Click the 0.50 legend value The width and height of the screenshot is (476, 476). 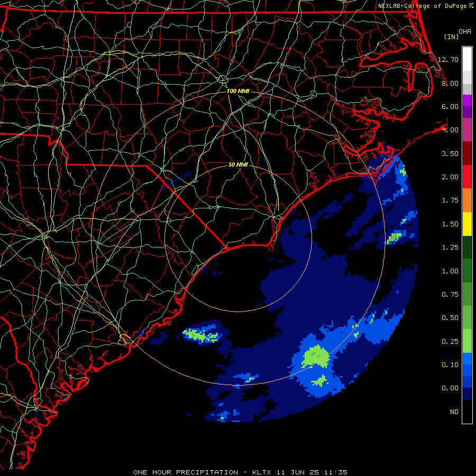pyautogui.click(x=450, y=318)
